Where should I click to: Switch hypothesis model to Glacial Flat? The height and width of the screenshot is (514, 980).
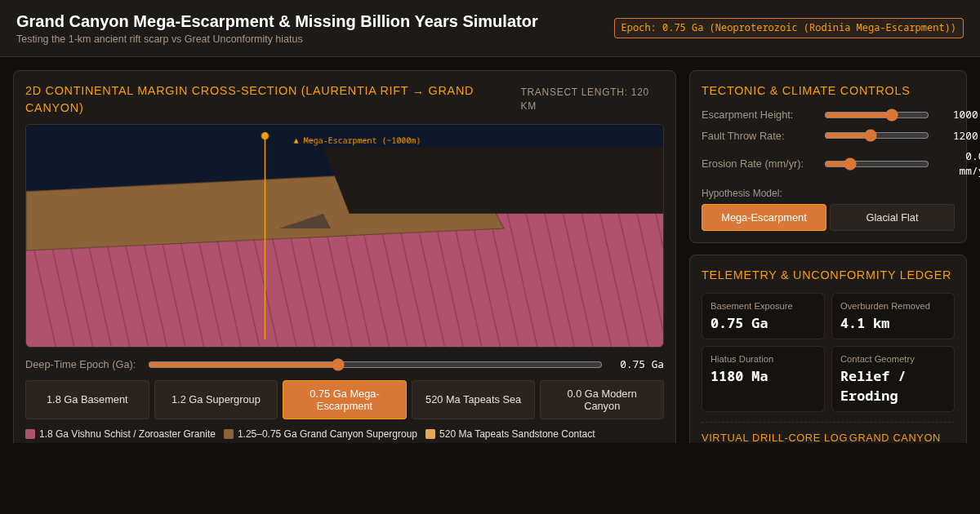(892, 217)
